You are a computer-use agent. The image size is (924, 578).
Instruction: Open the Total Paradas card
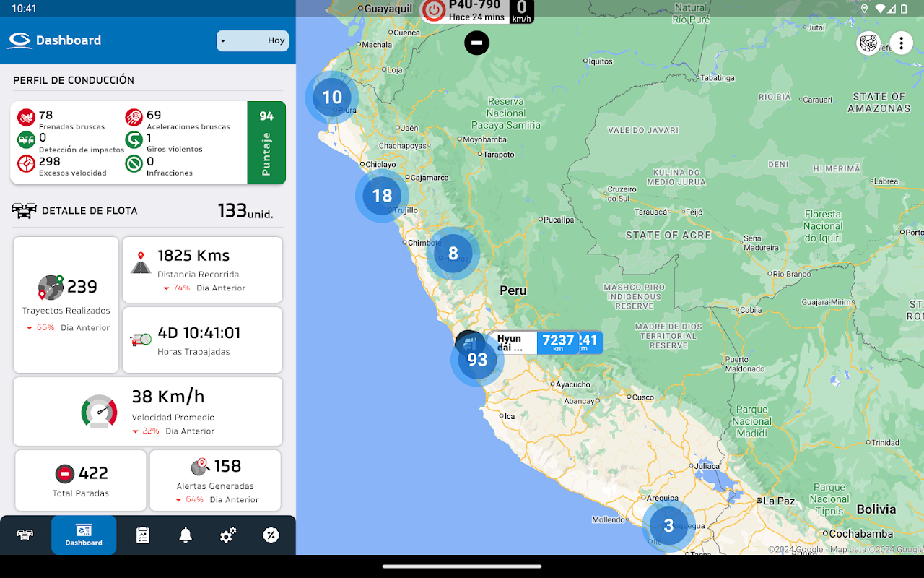click(80, 480)
